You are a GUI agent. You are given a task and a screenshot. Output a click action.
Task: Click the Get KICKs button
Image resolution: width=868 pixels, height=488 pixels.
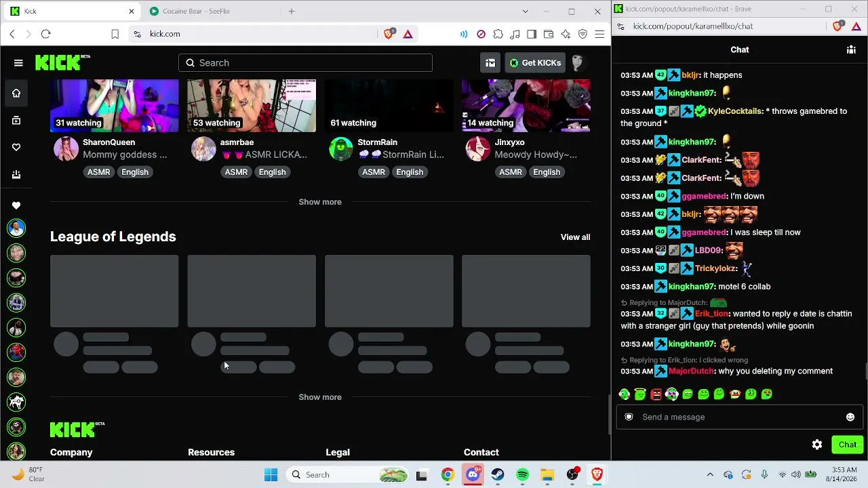(535, 63)
